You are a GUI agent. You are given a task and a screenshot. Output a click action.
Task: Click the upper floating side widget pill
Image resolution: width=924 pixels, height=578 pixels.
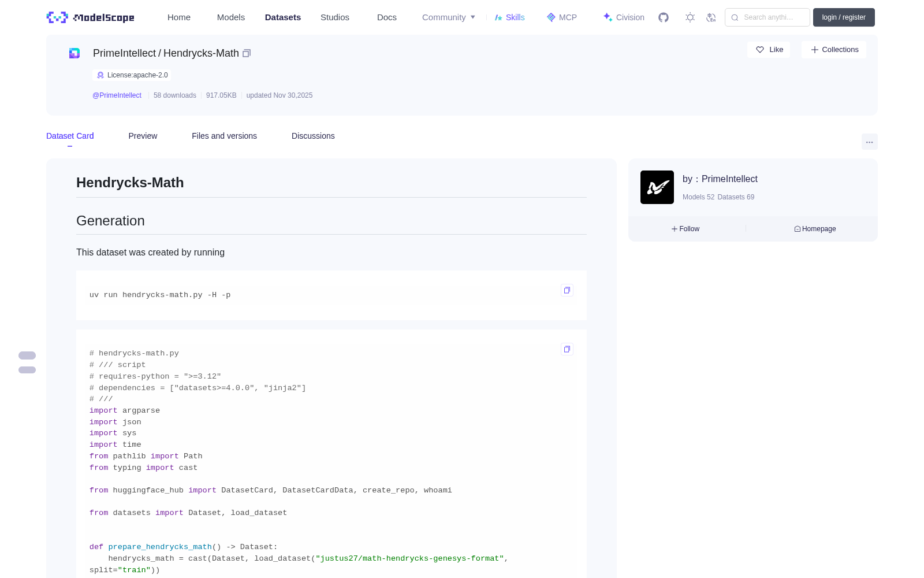pos(27,355)
